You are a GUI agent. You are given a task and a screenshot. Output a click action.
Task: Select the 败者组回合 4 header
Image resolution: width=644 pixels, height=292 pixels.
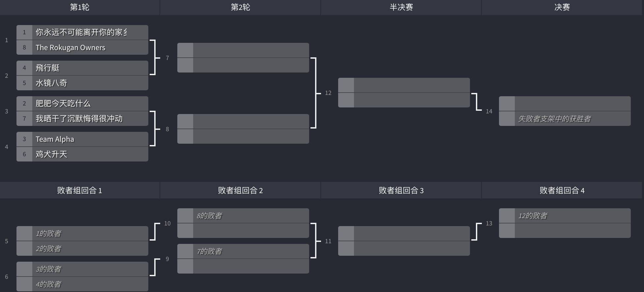click(562, 190)
